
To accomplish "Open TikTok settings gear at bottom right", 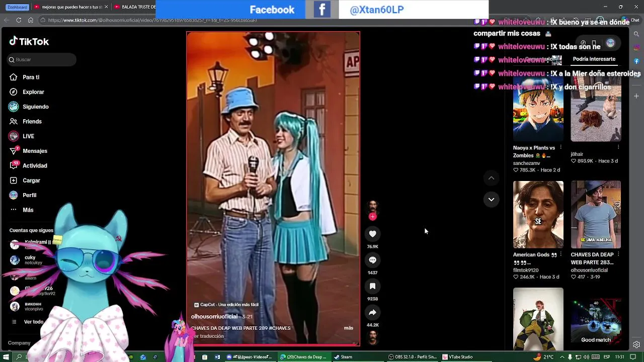I will pos(636,344).
